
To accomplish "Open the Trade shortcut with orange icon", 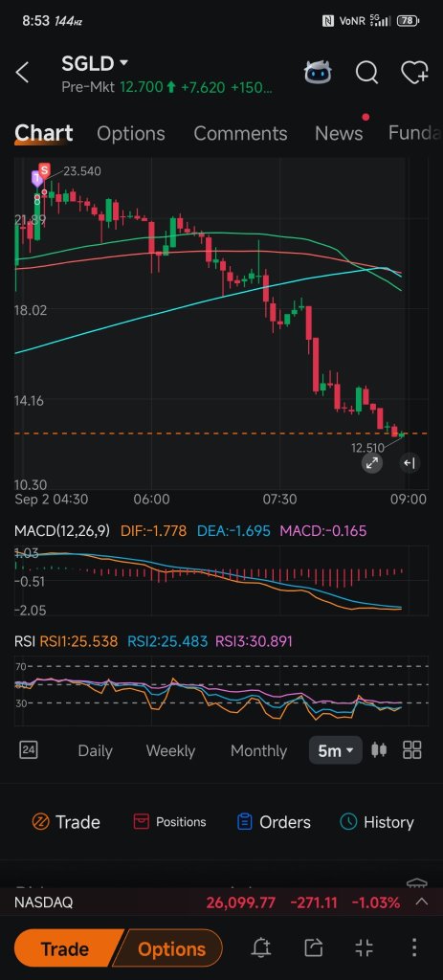I will coord(66,822).
